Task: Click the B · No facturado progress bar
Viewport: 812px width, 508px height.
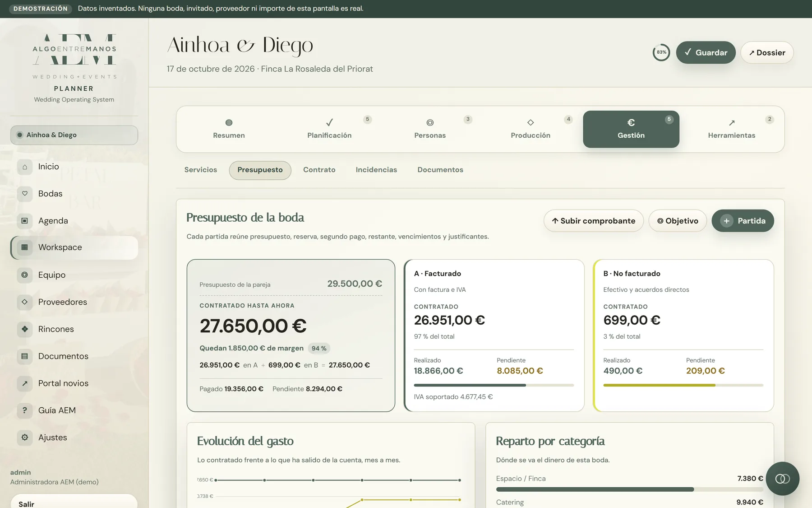Action: tap(683, 385)
